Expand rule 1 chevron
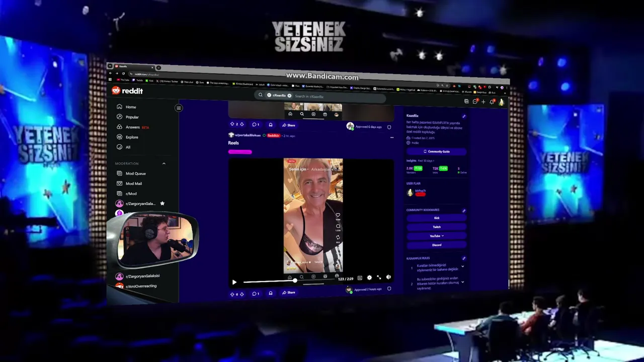This screenshot has height=362, width=644. tap(462, 266)
